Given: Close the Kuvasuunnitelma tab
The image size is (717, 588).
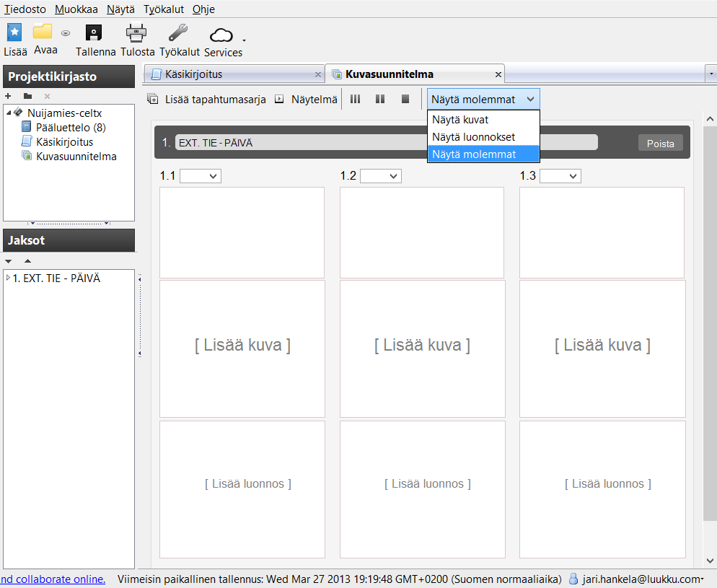Looking at the screenshot, I should pyautogui.click(x=498, y=74).
